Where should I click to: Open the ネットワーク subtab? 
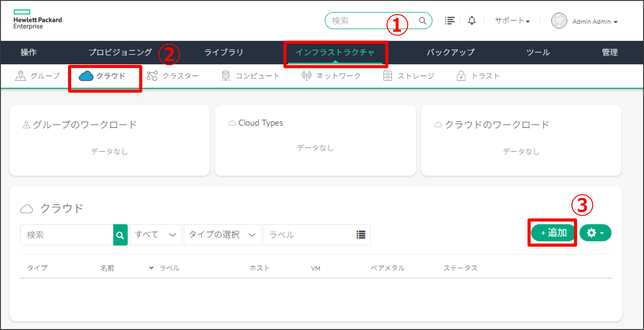pos(331,76)
